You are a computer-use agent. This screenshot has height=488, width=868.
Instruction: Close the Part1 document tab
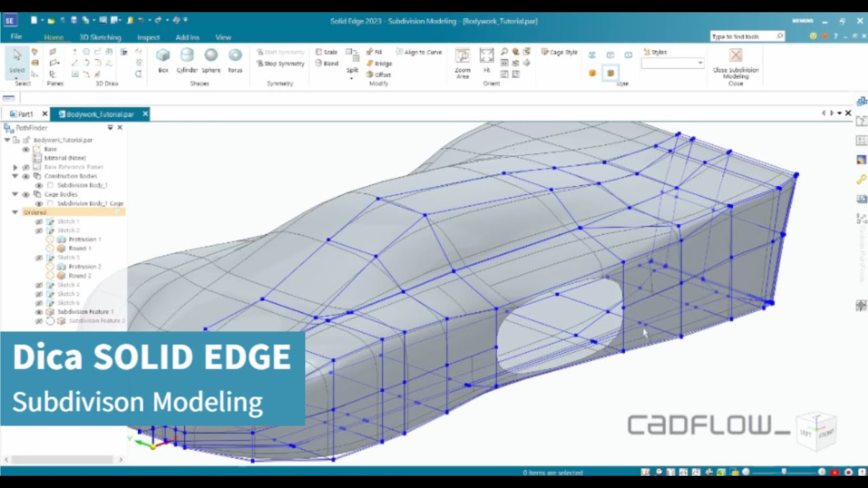45,114
